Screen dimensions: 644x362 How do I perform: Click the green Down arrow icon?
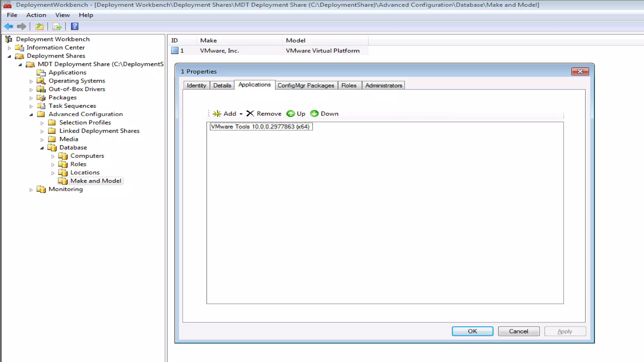[x=314, y=113]
